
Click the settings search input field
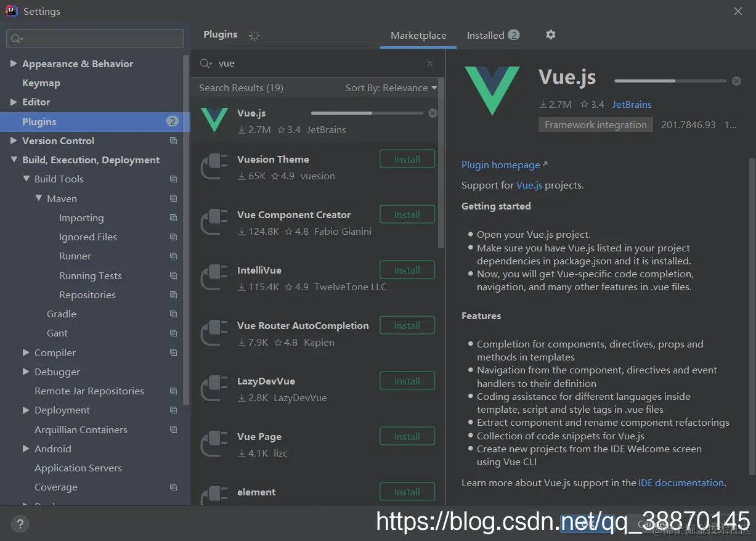click(x=95, y=38)
